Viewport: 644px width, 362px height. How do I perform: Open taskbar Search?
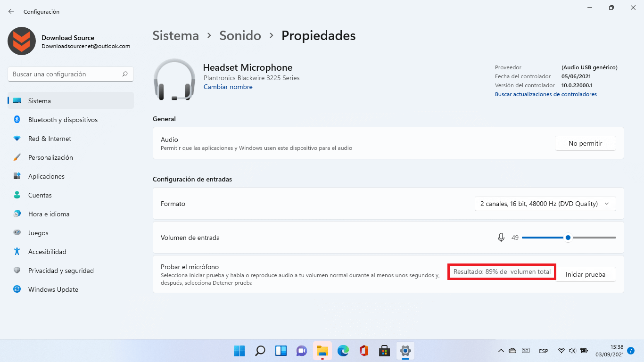(x=260, y=351)
